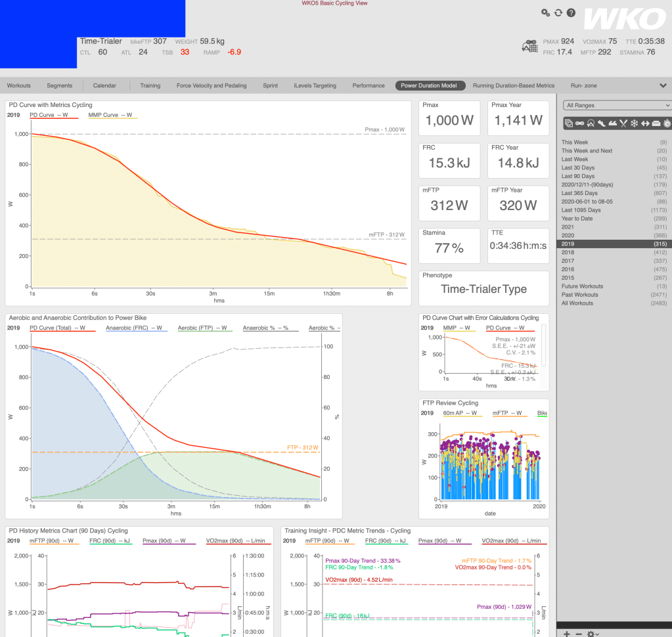Click the Time-Trialer Type phenotype box

click(x=483, y=289)
